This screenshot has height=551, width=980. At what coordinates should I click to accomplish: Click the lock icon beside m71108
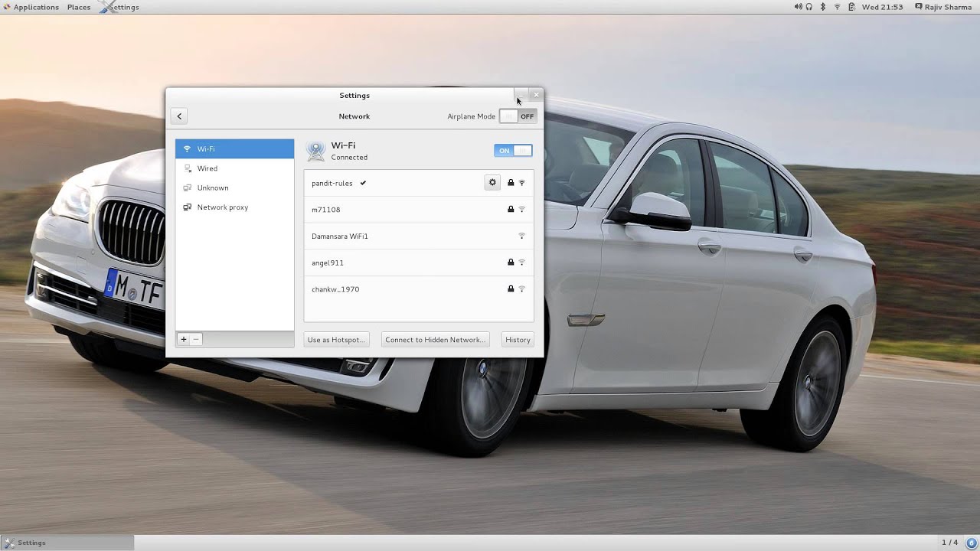[x=511, y=209]
